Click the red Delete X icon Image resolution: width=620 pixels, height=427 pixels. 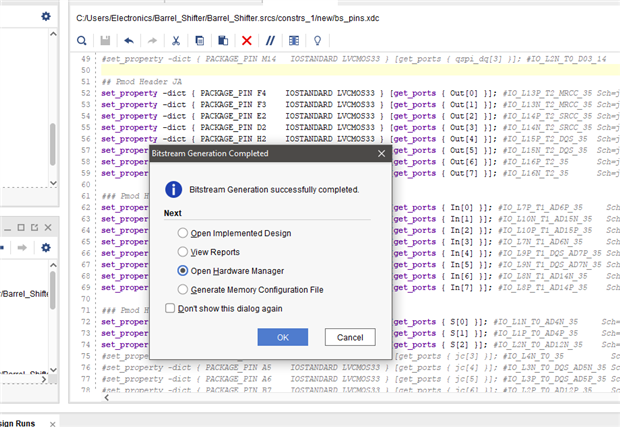tap(247, 41)
